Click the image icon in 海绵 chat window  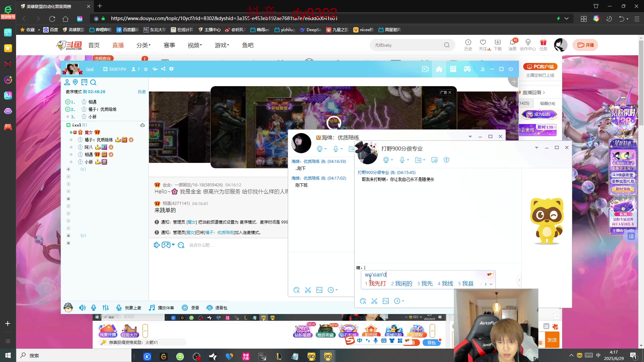(319, 290)
